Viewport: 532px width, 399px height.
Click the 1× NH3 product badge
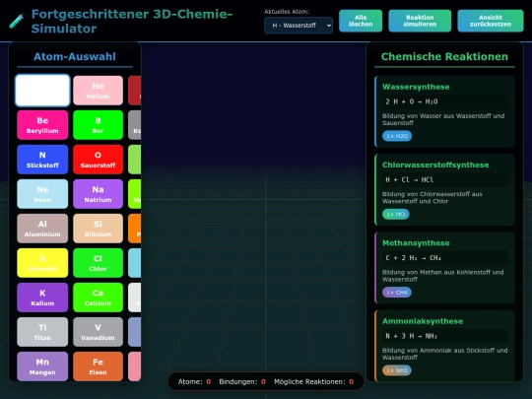coord(397,370)
